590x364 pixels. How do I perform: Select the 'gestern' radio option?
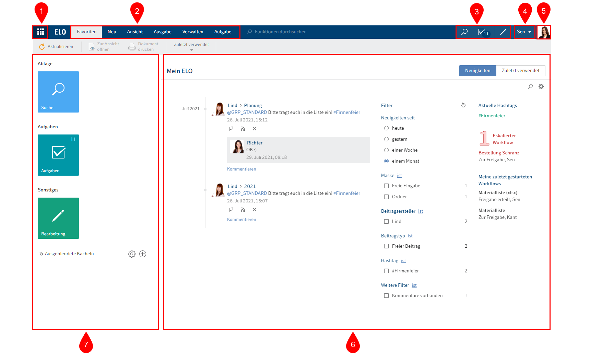click(x=386, y=139)
